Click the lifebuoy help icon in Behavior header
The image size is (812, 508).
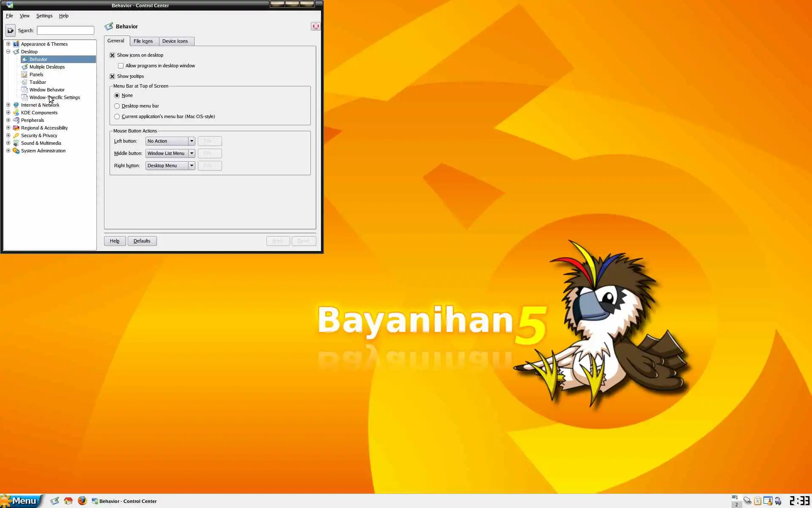pyautogui.click(x=315, y=26)
